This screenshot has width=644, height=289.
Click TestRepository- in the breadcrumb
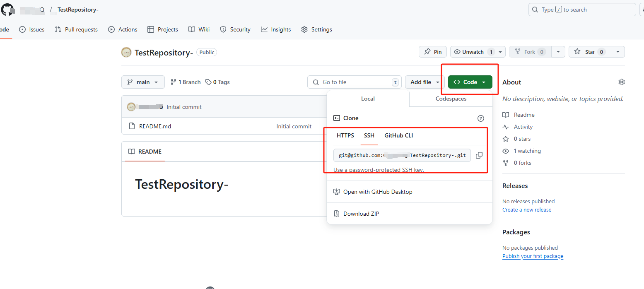point(78,10)
